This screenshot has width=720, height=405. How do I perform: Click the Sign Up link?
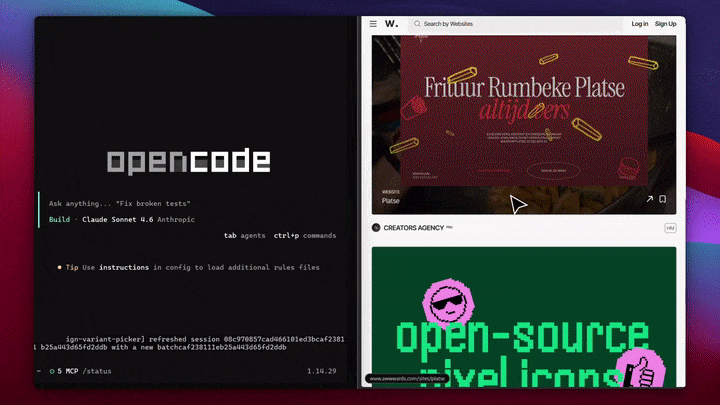665,24
